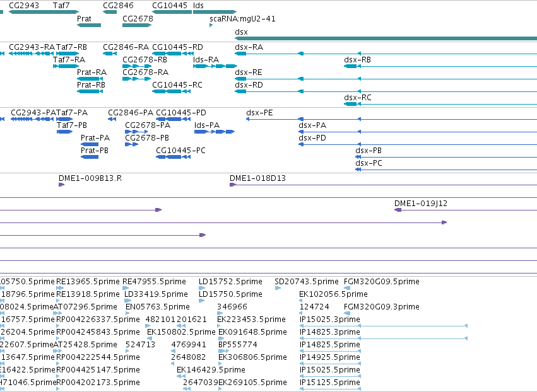Click the CG10445-PC protein feature
537x392 pixels.
click(173, 157)
